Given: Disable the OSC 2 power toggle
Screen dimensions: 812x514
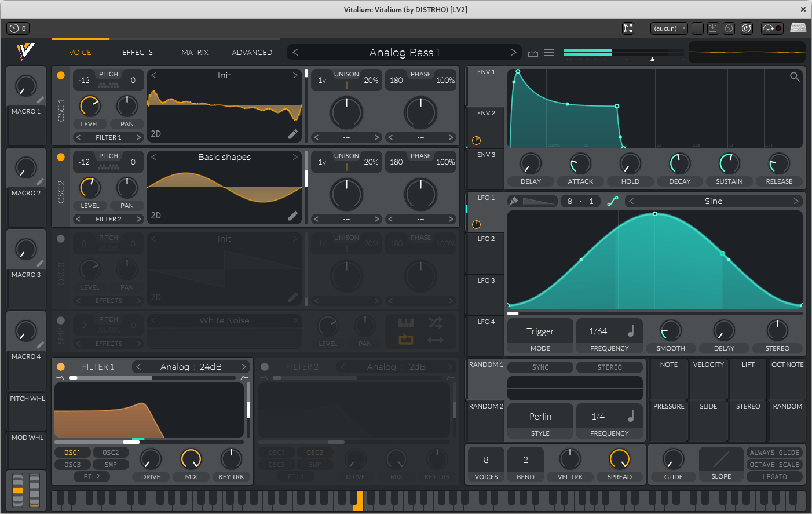Looking at the screenshot, I should 61,157.
